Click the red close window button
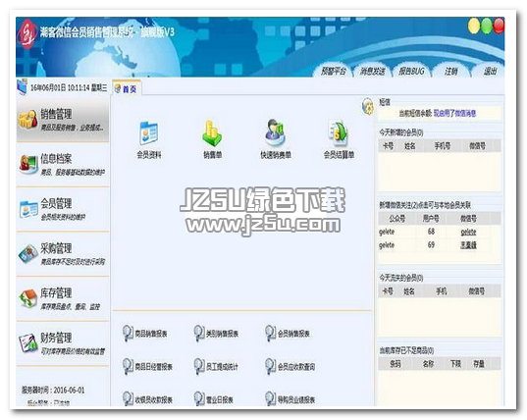 [499, 26]
